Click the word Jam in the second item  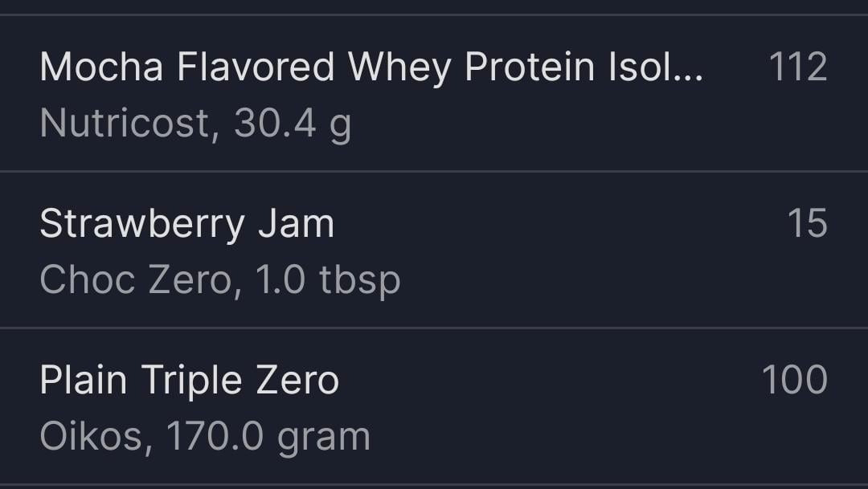296,224
